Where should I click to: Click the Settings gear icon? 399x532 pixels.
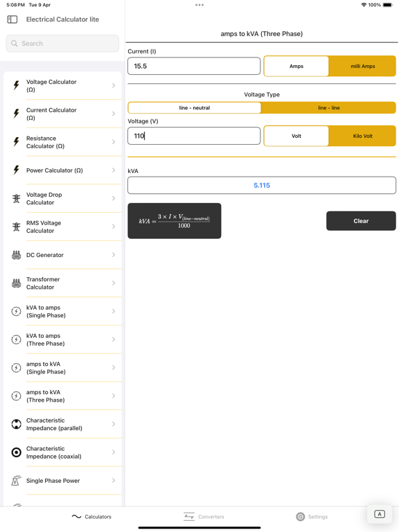tap(300, 517)
